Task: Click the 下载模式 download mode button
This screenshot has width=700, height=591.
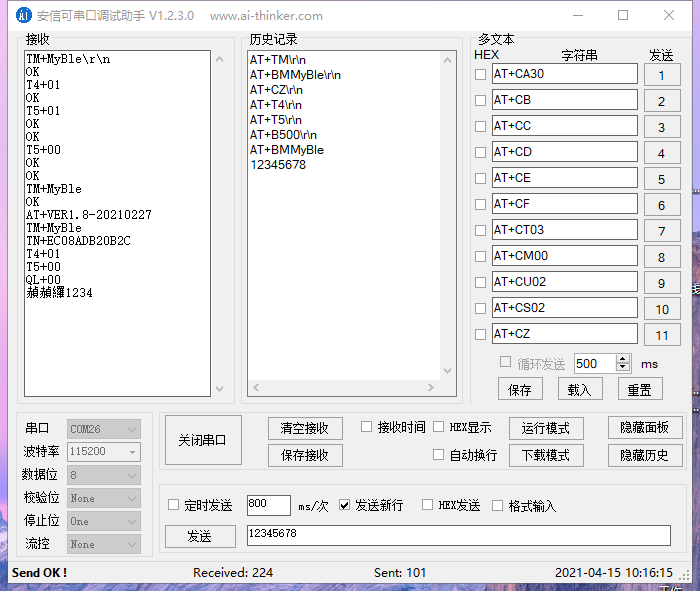Action: coord(546,455)
